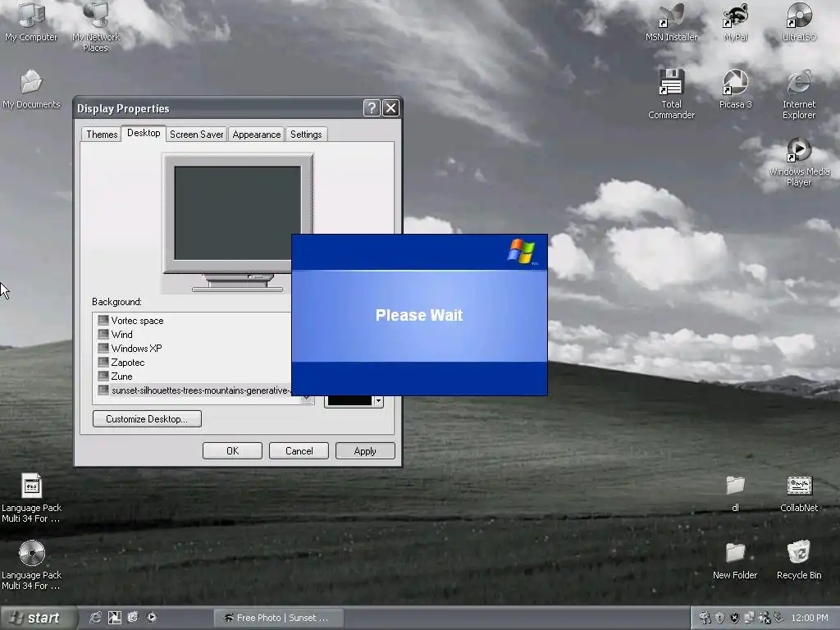Image resolution: width=840 pixels, height=630 pixels.
Task: Click the black desktop color swatch
Action: click(x=349, y=400)
